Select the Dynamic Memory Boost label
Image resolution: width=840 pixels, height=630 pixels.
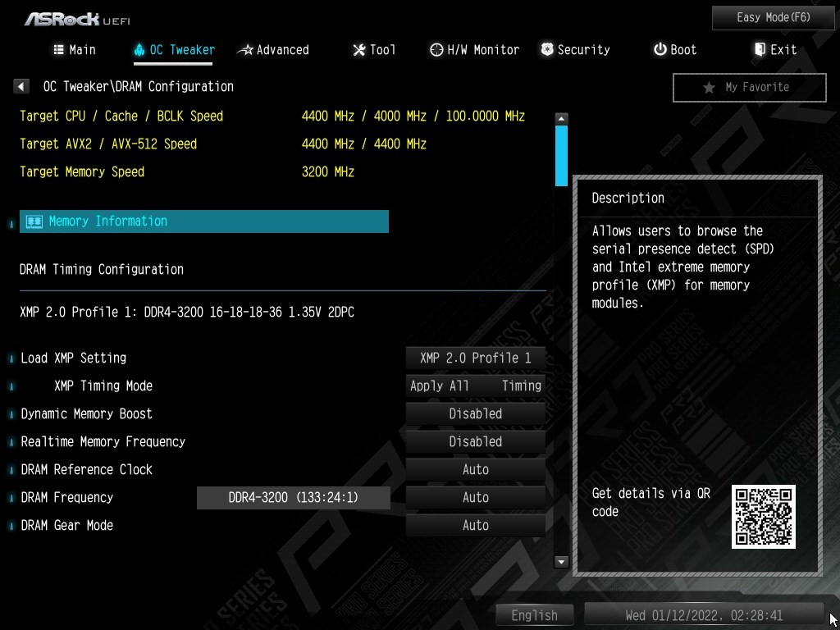point(86,413)
